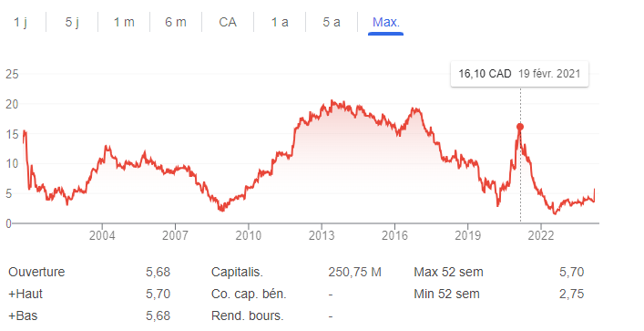Image resolution: width=644 pixels, height=331 pixels.
Task: Click the Max 52 sem label
Action: [x=448, y=273]
